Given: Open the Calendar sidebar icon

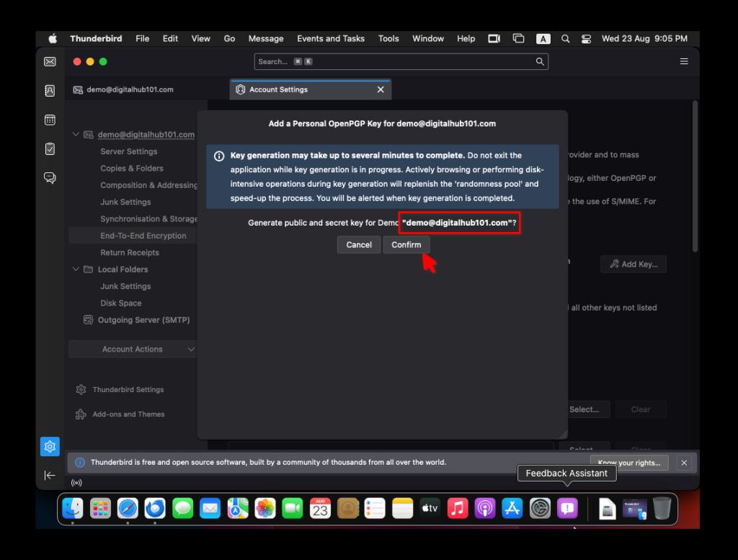Looking at the screenshot, I should (x=50, y=120).
